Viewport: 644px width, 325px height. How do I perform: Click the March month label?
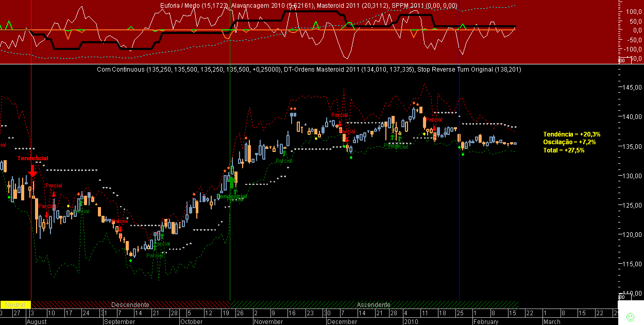(x=552, y=321)
